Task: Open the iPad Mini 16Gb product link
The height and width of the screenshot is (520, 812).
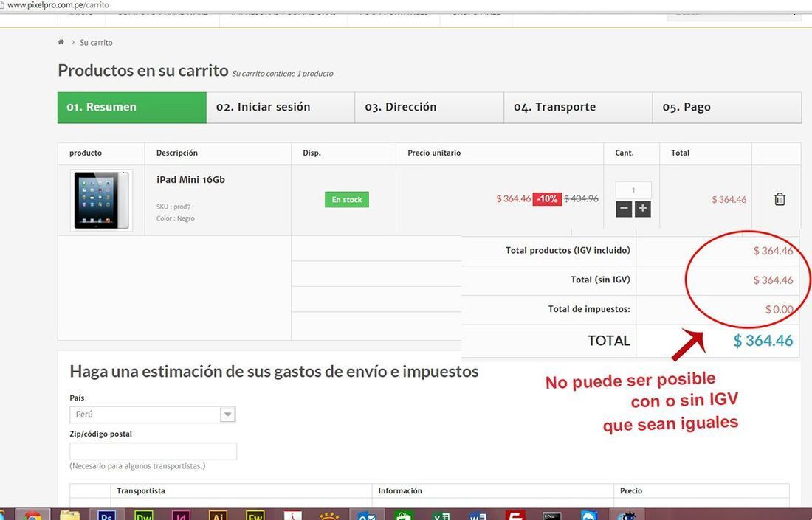Action: click(x=190, y=179)
